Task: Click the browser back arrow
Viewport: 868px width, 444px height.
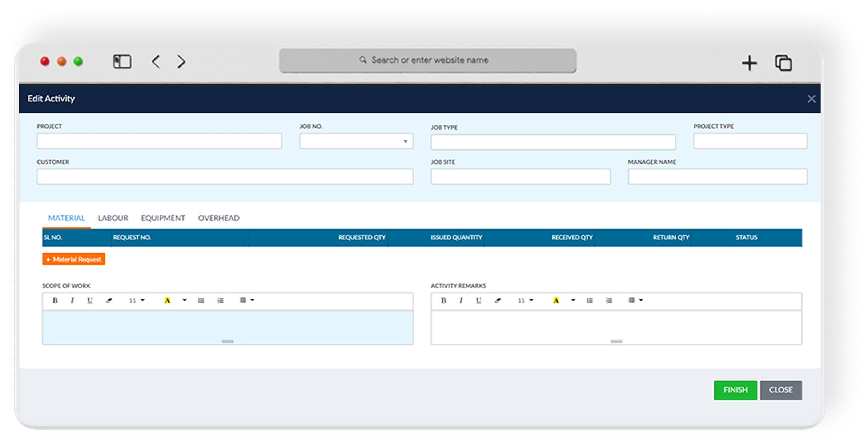Action: coord(156,62)
